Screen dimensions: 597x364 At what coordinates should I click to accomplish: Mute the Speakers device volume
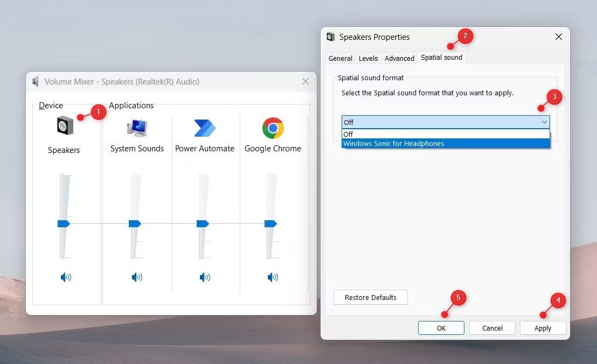pyautogui.click(x=66, y=277)
